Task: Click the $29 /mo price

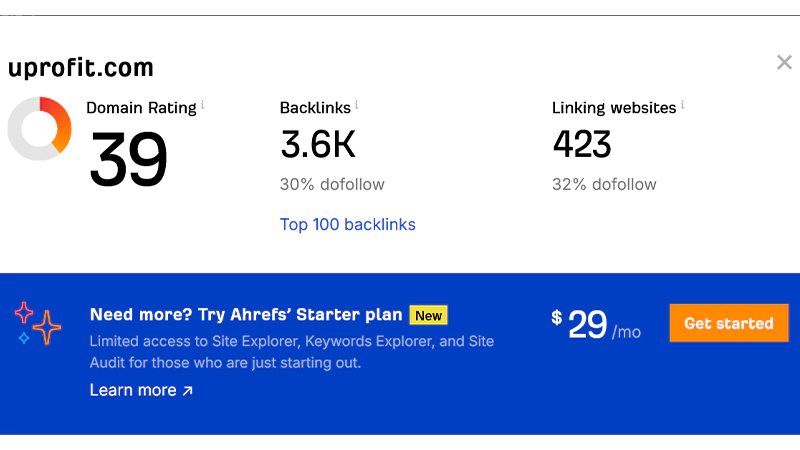Action: coord(596,324)
